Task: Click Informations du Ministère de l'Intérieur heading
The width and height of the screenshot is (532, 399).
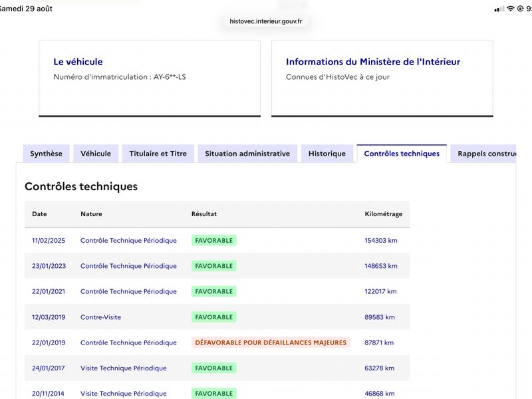Action: [x=373, y=62]
